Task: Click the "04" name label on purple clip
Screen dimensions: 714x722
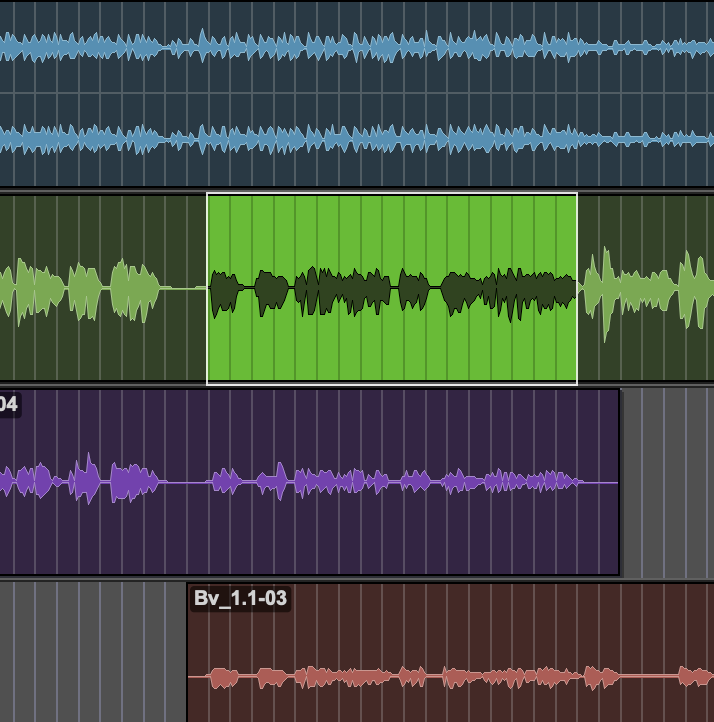Action: (8, 404)
